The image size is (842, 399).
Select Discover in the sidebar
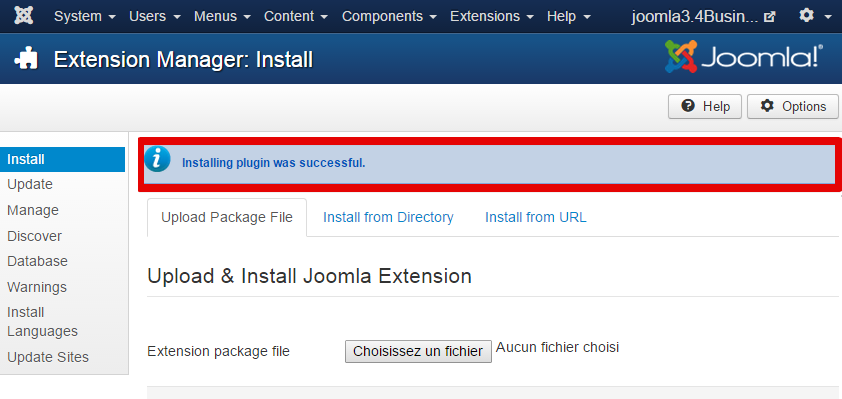[34, 236]
